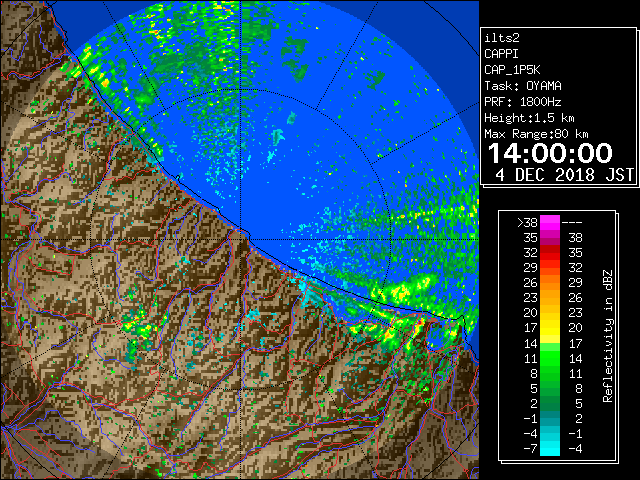
Task: Pick the cyan -7 dBZ legend swatch
Action: pos(550,448)
